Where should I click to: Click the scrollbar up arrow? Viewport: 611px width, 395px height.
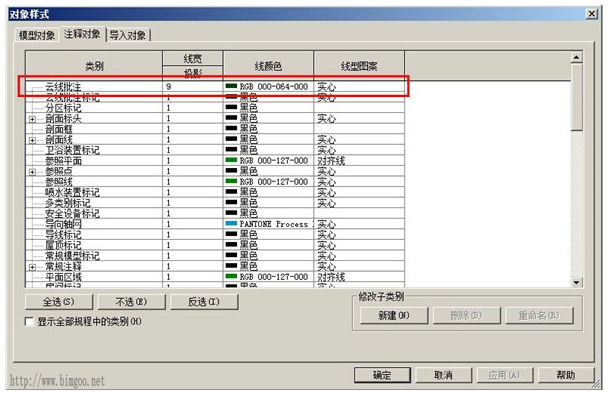(577, 58)
